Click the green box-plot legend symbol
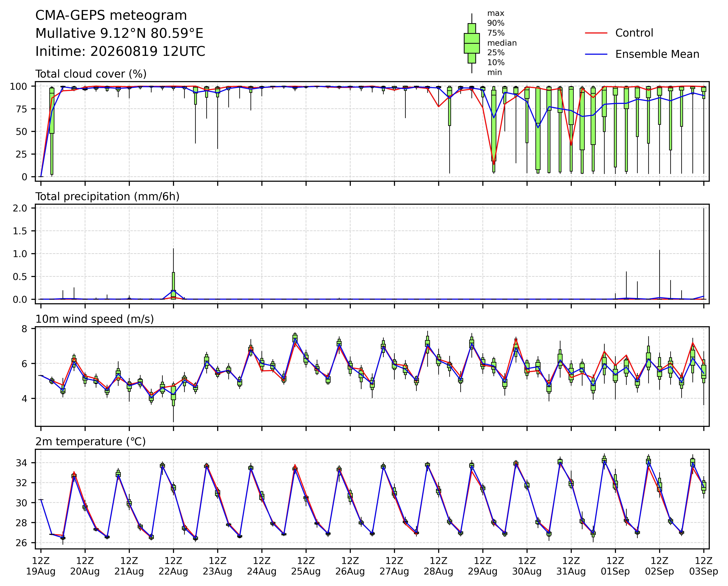 (x=472, y=43)
